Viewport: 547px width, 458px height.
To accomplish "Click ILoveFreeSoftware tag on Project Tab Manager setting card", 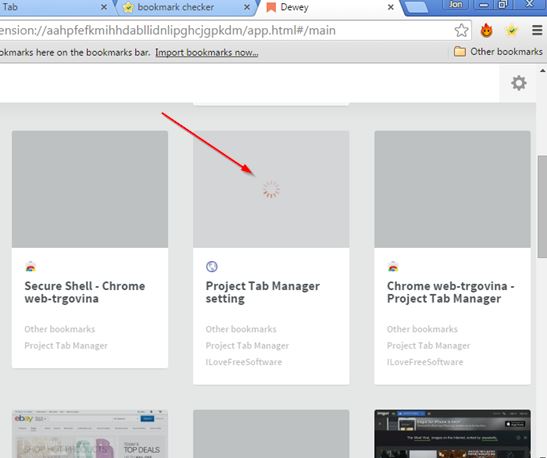I will click(244, 362).
